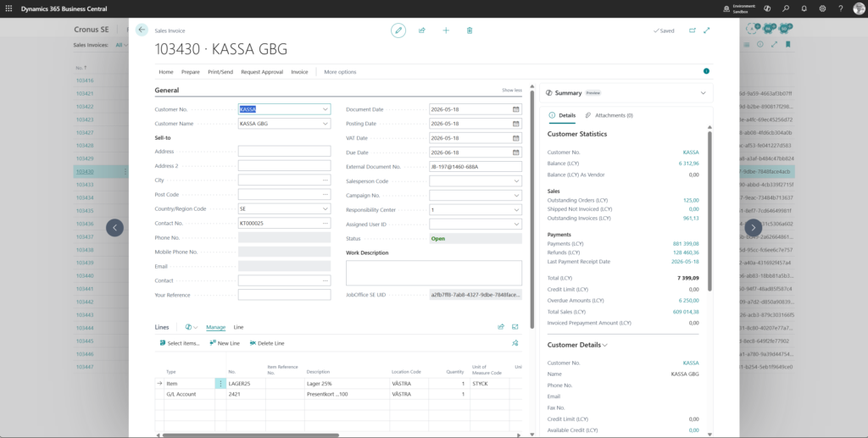Open More options menu
The width and height of the screenshot is (868, 438).
[x=340, y=72]
